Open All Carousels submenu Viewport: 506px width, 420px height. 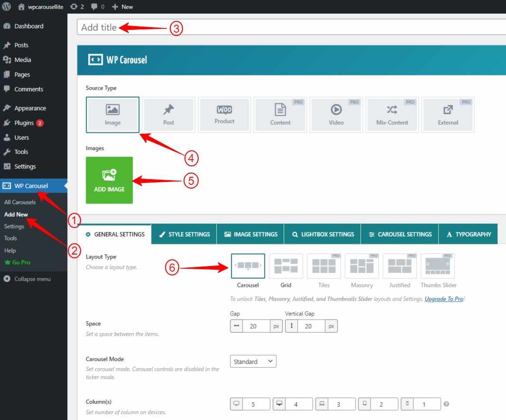pos(20,202)
